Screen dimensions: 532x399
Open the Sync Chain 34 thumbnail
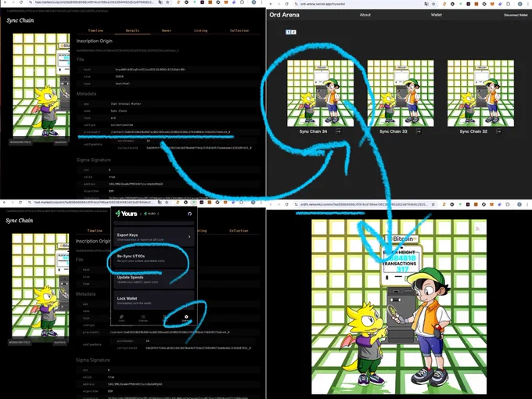(x=320, y=93)
